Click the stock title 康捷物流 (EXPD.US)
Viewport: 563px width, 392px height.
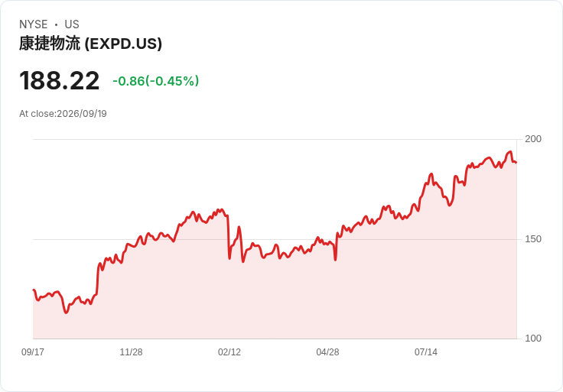(90, 44)
